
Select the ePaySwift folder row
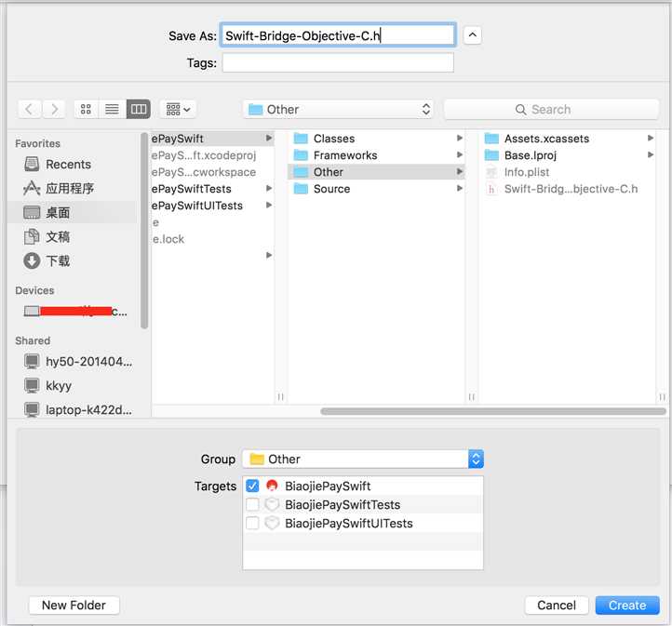pos(212,139)
